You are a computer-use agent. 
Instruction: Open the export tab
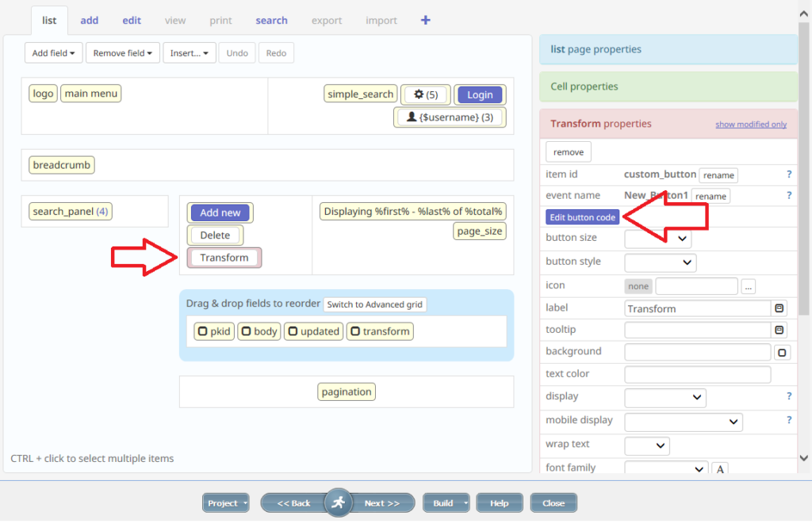tap(327, 20)
